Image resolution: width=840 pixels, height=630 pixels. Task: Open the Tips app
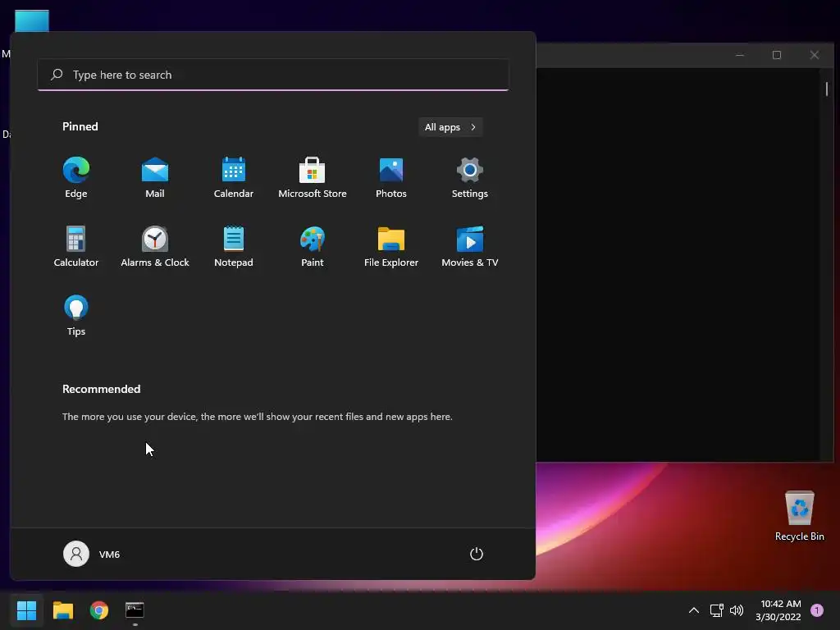tap(76, 316)
